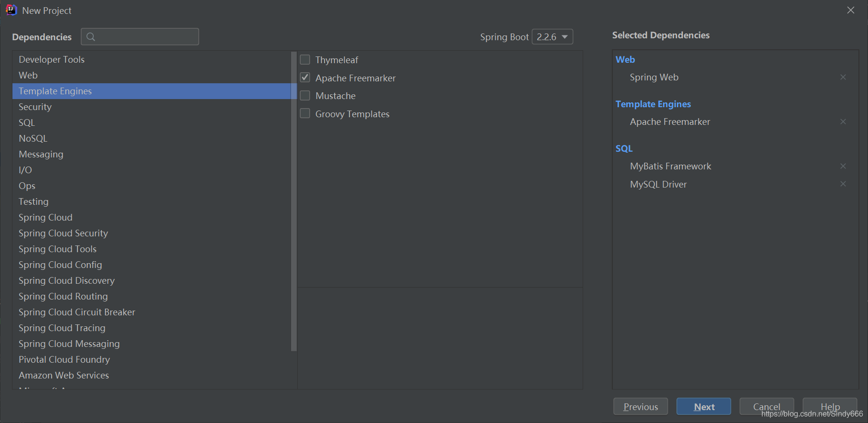Select the Ops category
The width and height of the screenshot is (868, 423).
point(152,186)
